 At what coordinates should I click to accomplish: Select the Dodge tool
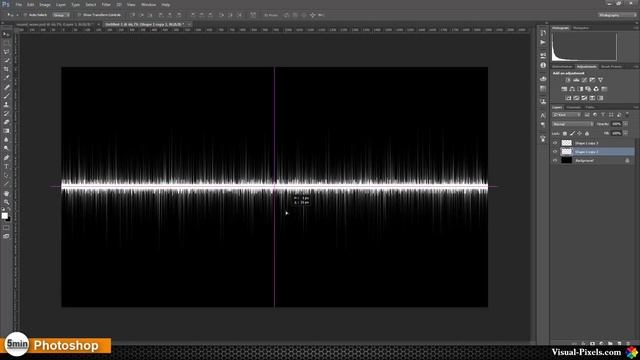6,149
